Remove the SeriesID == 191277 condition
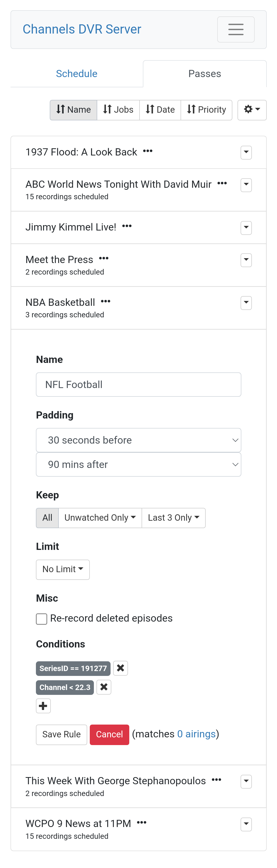Viewport: 277px width, 868px height. pyautogui.click(x=121, y=668)
